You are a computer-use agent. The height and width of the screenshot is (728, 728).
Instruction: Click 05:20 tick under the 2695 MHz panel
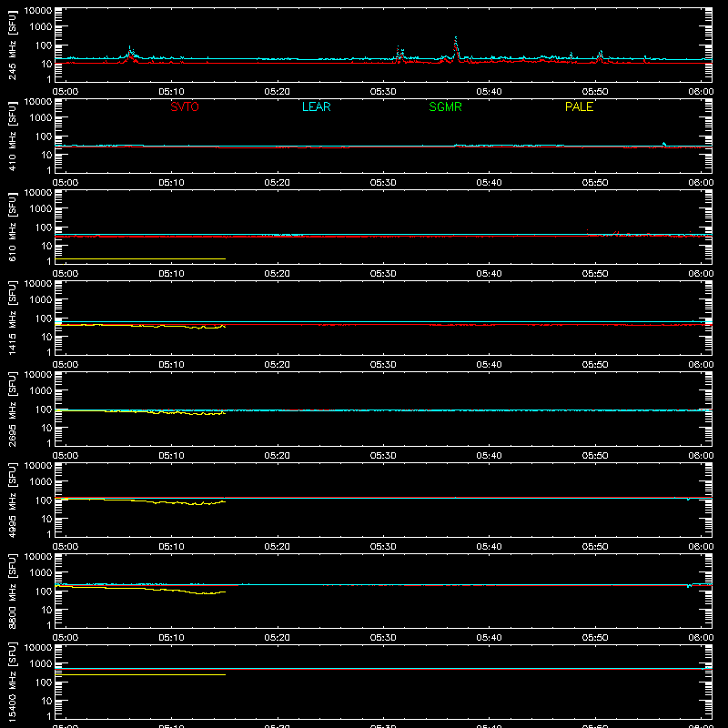pos(278,456)
